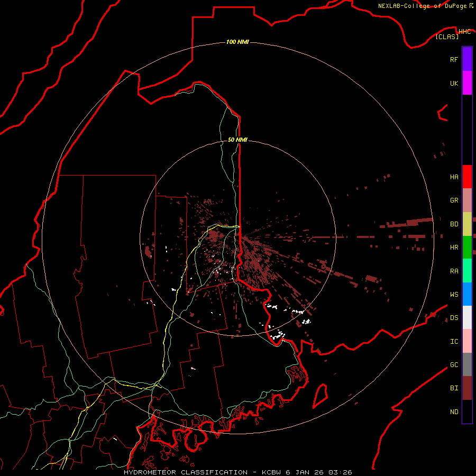Click the 100 NMI range ring label
This screenshot has width=476, height=476.
pyautogui.click(x=237, y=42)
